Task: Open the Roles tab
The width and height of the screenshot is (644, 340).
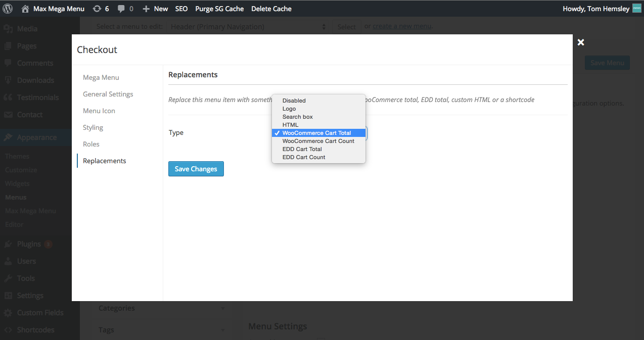Action: coord(91,144)
